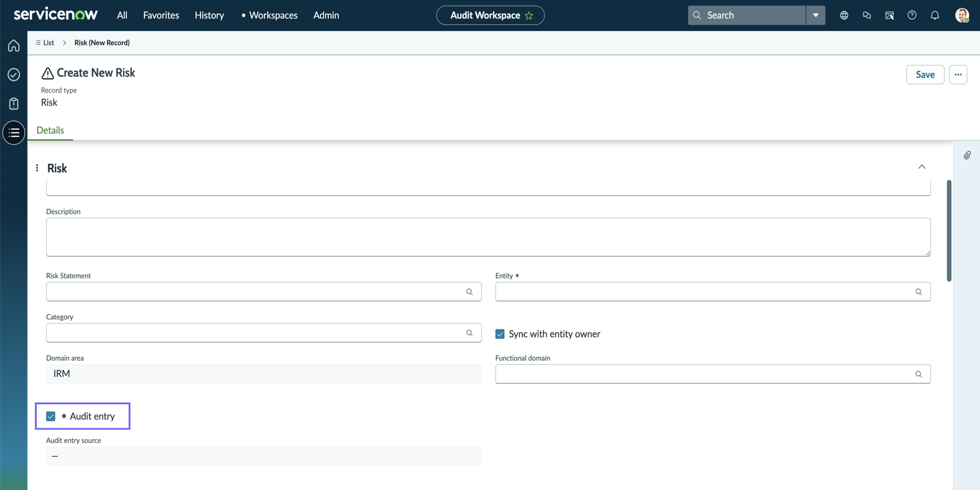
Task: Select the Details tab
Action: 50,130
